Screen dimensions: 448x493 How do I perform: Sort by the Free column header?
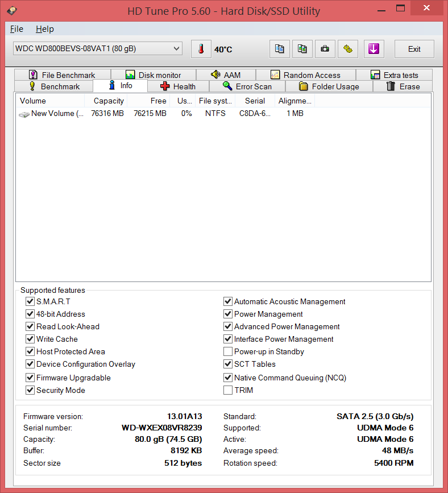(x=148, y=101)
